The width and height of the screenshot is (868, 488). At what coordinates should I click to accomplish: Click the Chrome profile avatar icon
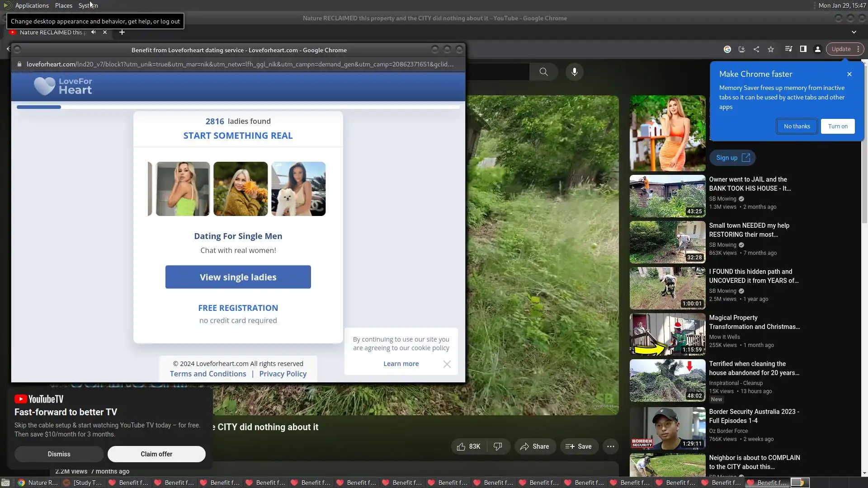(x=818, y=49)
